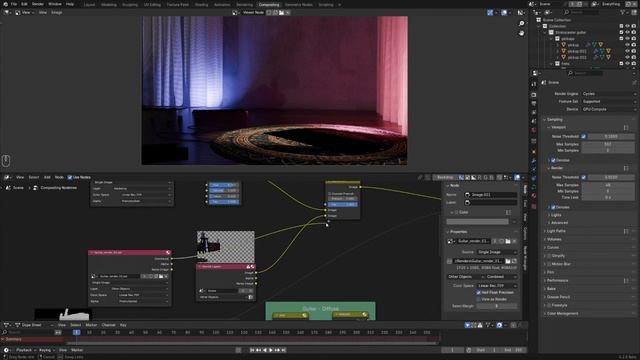Viewport: 640px width, 360px height.
Task: Enable the View as Render checkbox
Action: point(479,299)
